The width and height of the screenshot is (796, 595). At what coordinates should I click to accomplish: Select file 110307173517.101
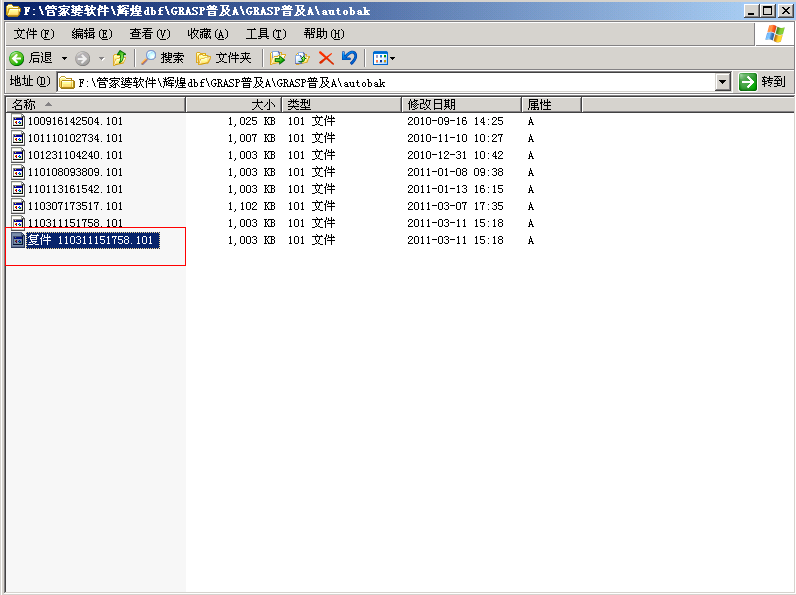75,206
